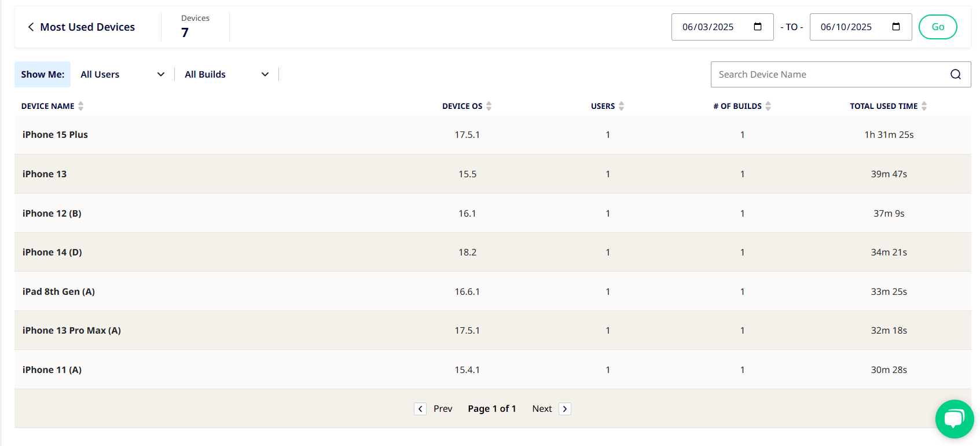Select the iPhone 12 (B) device name

point(52,213)
